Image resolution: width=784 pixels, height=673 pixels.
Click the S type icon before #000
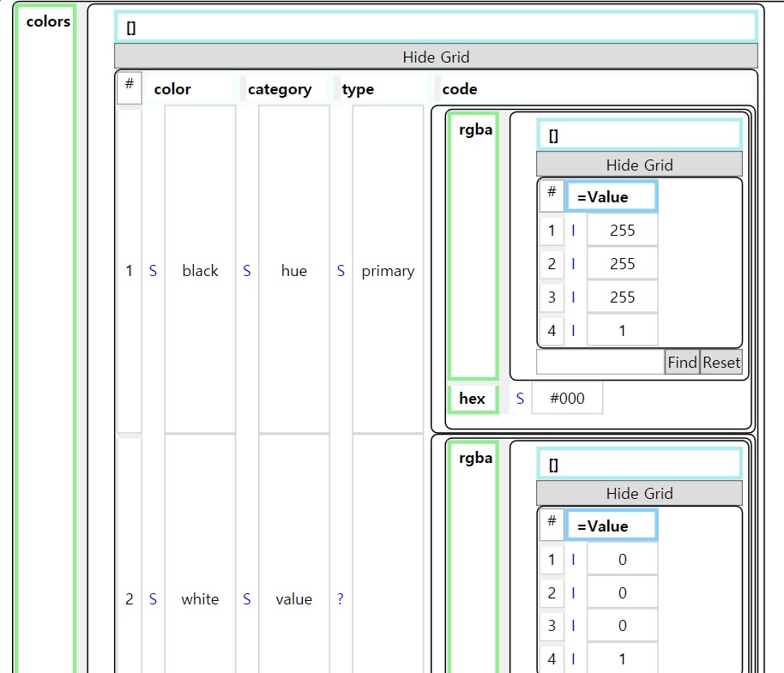tap(520, 398)
